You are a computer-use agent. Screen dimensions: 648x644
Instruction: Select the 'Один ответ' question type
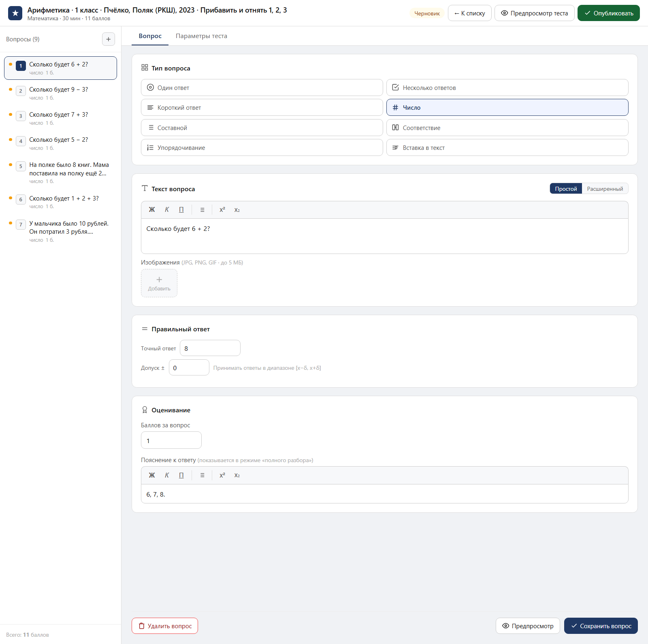pos(262,87)
